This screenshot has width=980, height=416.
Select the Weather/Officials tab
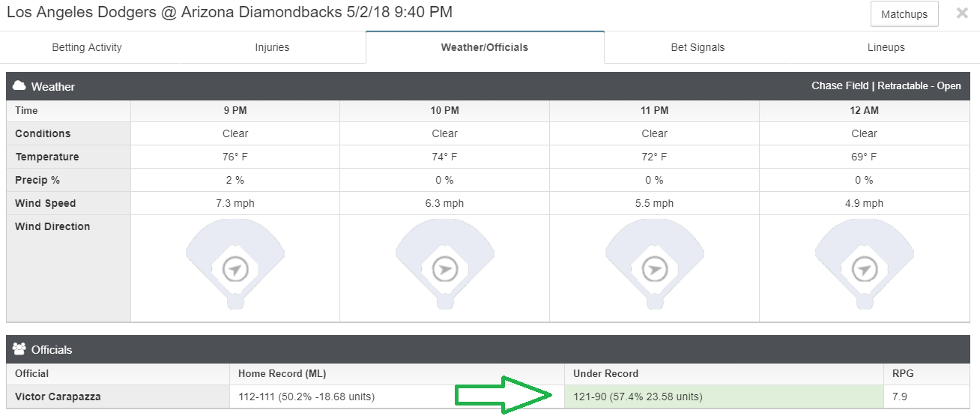pyautogui.click(x=485, y=47)
